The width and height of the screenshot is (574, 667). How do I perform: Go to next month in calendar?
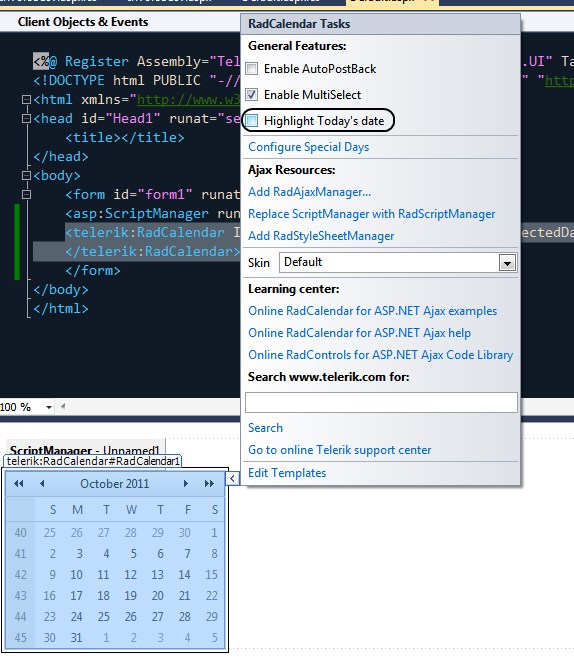[x=186, y=484]
